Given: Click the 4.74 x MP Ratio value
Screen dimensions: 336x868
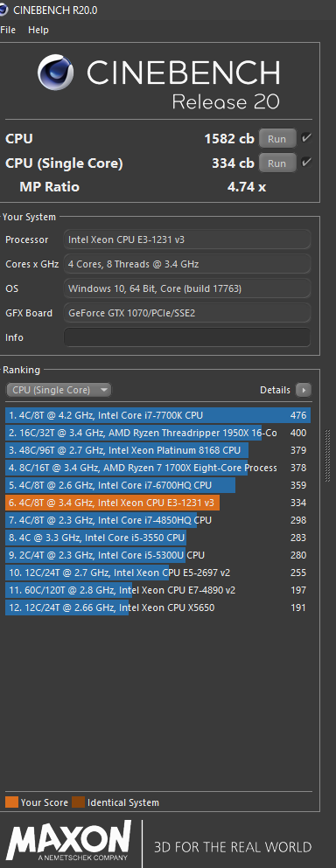Looking at the screenshot, I should 246,187.
